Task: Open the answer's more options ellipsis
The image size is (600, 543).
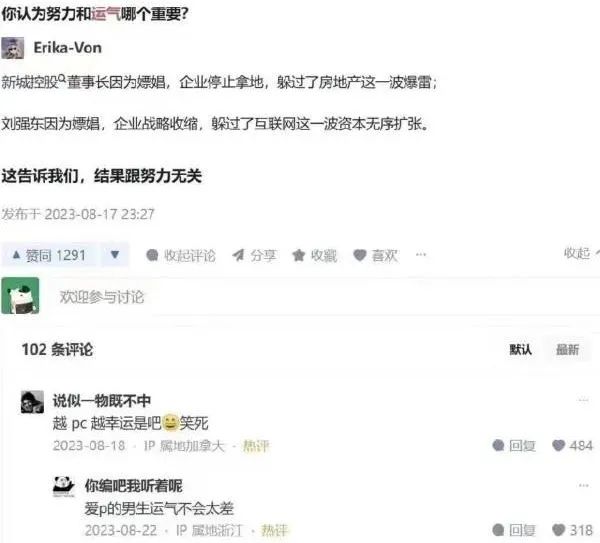Action: (x=421, y=254)
